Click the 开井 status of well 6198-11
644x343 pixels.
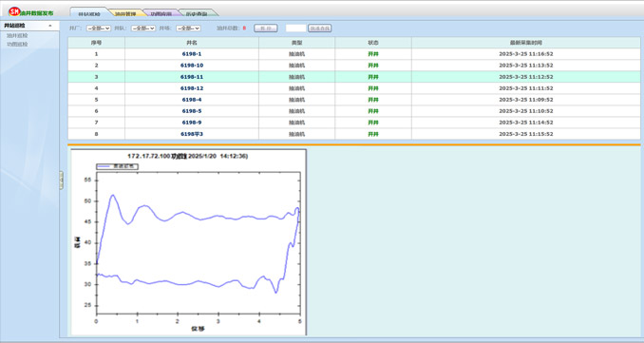click(373, 77)
